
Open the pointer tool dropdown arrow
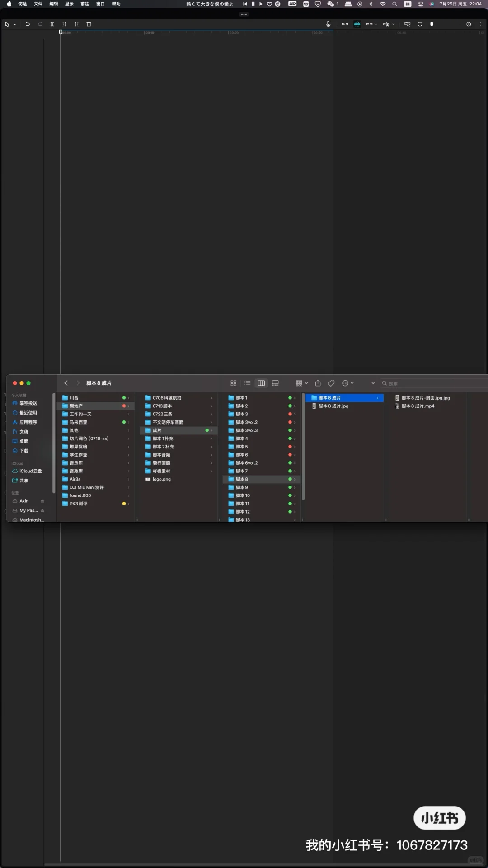point(15,24)
